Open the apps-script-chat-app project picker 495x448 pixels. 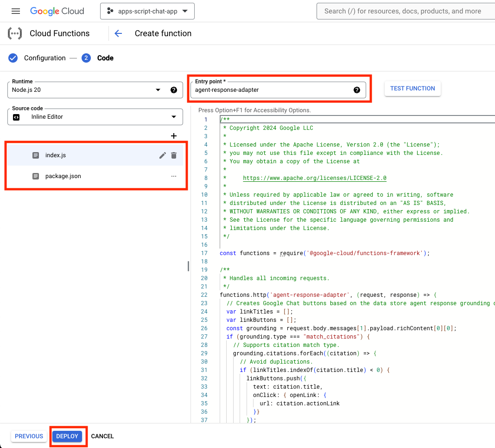pyautogui.click(x=147, y=11)
